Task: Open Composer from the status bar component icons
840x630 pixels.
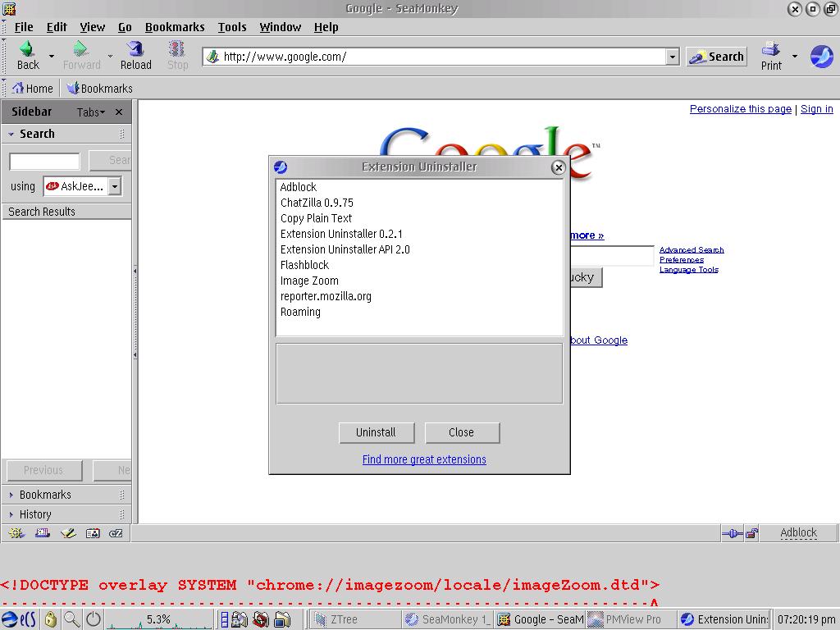Action: coord(67,533)
